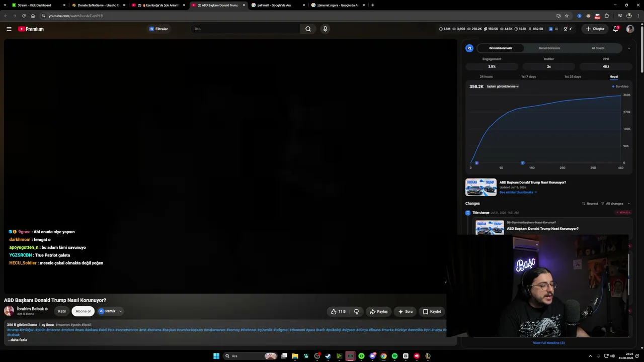Close the ABD Başkanı Donald Trump tab
Screen dimensions: 644x362
[244, 5]
